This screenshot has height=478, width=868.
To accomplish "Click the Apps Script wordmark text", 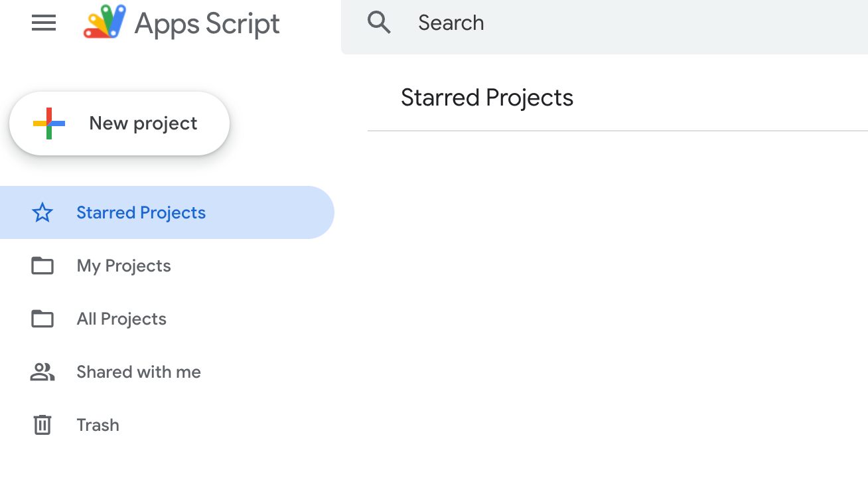I will [x=206, y=23].
